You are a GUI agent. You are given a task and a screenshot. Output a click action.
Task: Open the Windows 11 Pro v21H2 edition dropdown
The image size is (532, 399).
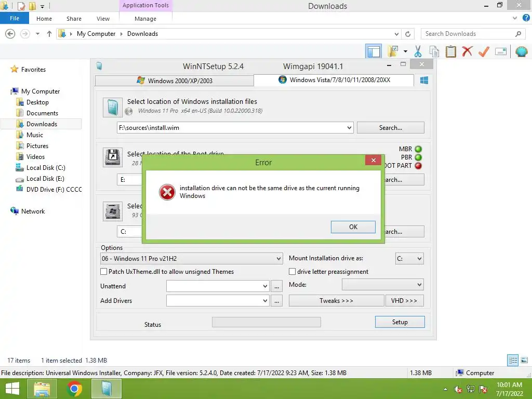(x=278, y=259)
